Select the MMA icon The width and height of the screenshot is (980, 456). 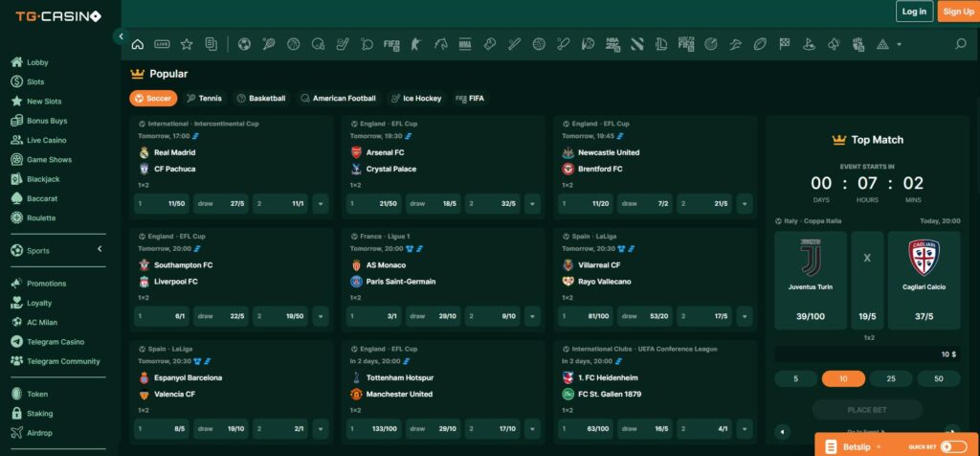coord(465,44)
